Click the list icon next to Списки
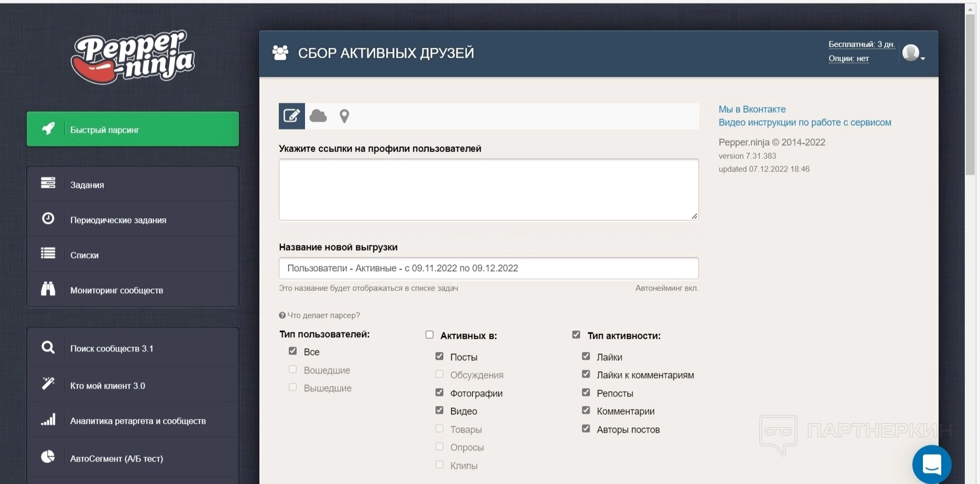 point(48,253)
